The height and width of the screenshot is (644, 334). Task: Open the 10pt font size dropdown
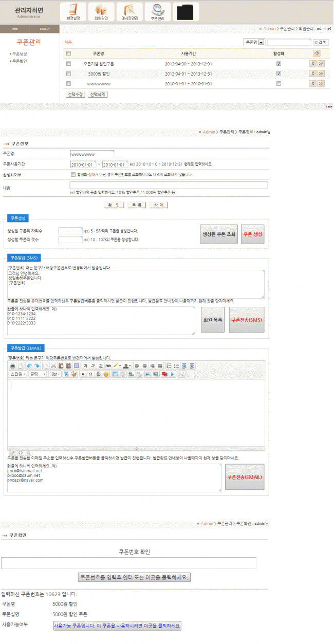click(54, 374)
